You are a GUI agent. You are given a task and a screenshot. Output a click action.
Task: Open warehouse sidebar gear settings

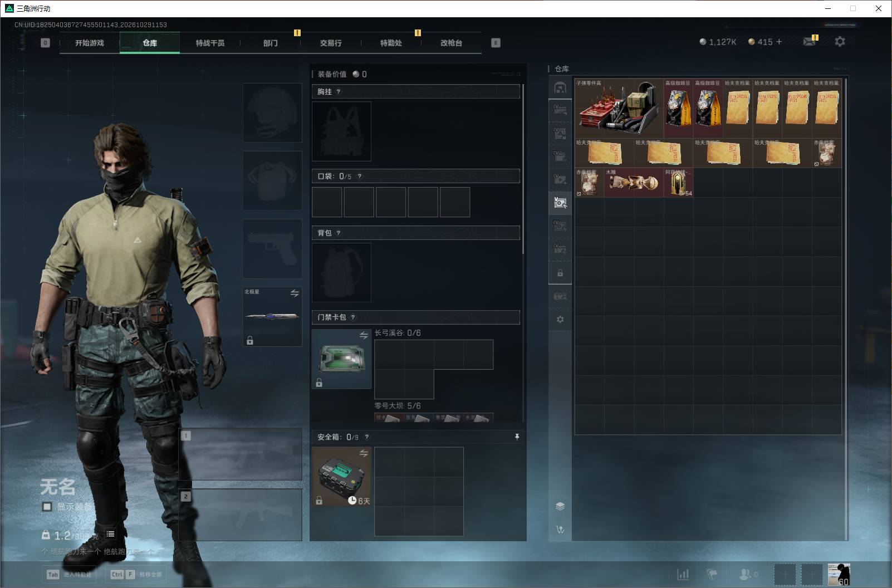pyautogui.click(x=560, y=319)
